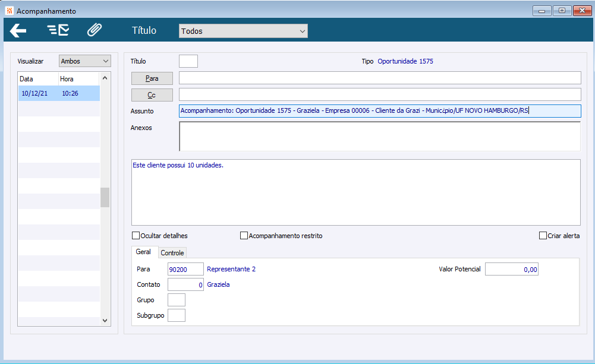Screen dimensions: 595x364
Task: Click the list scrollbar up arrow
Action: point(105,78)
